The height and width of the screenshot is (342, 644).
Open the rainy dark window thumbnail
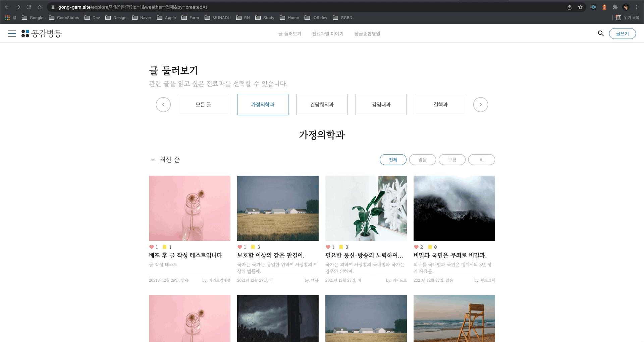(278, 319)
